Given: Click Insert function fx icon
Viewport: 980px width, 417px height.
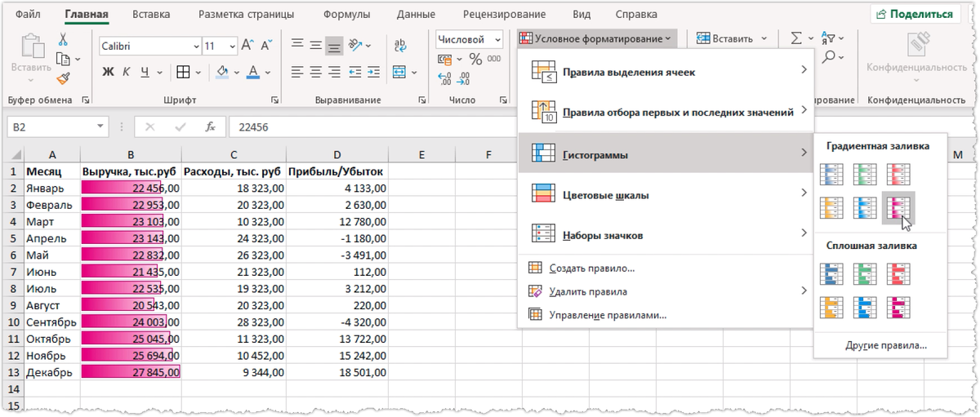Looking at the screenshot, I should pos(210,127).
